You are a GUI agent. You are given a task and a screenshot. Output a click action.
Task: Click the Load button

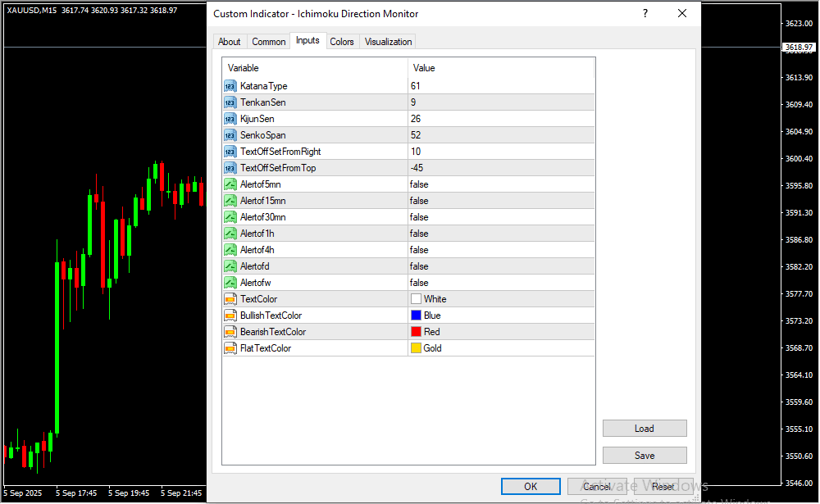coord(644,429)
